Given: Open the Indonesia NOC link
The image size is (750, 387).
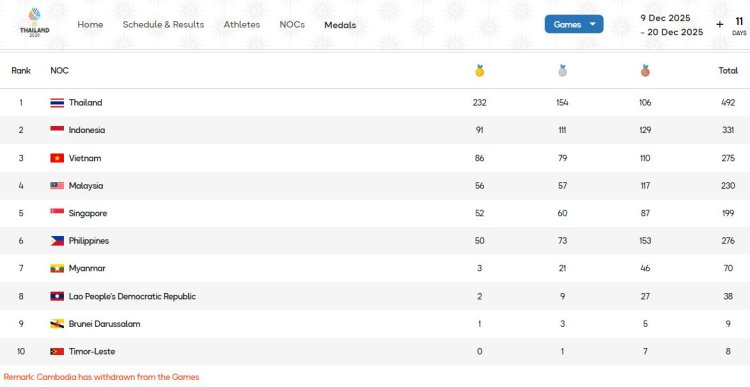Looking at the screenshot, I should click(87, 130).
